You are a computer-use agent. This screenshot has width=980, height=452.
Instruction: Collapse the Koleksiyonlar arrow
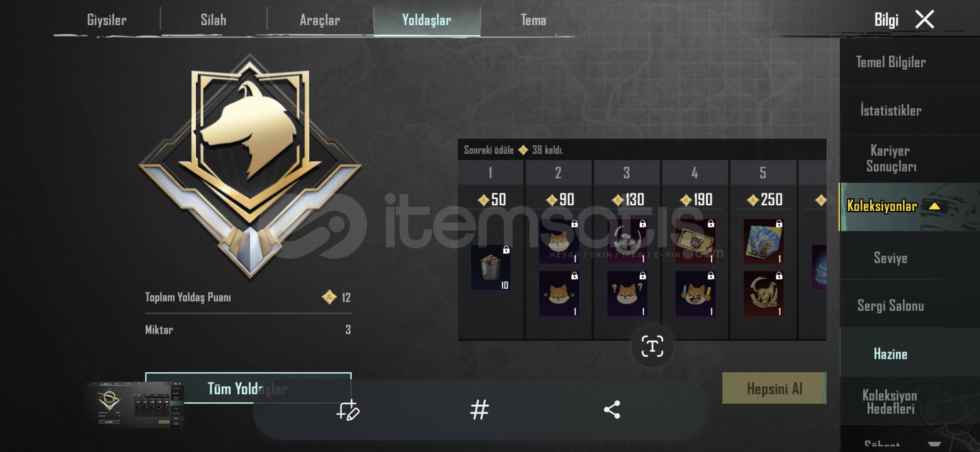coord(934,206)
